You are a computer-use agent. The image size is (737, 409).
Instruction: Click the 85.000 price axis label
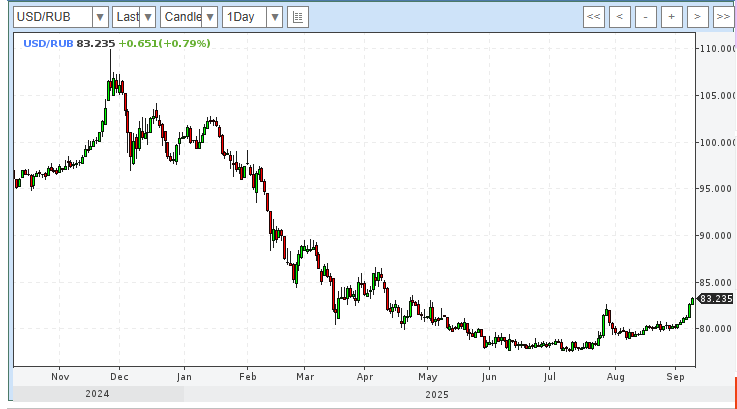click(716, 283)
